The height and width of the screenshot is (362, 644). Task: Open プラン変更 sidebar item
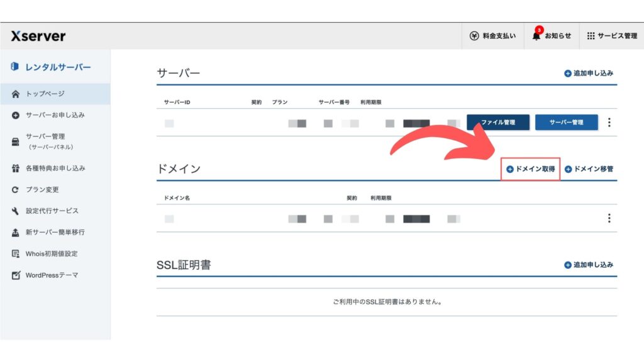coord(55,190)
